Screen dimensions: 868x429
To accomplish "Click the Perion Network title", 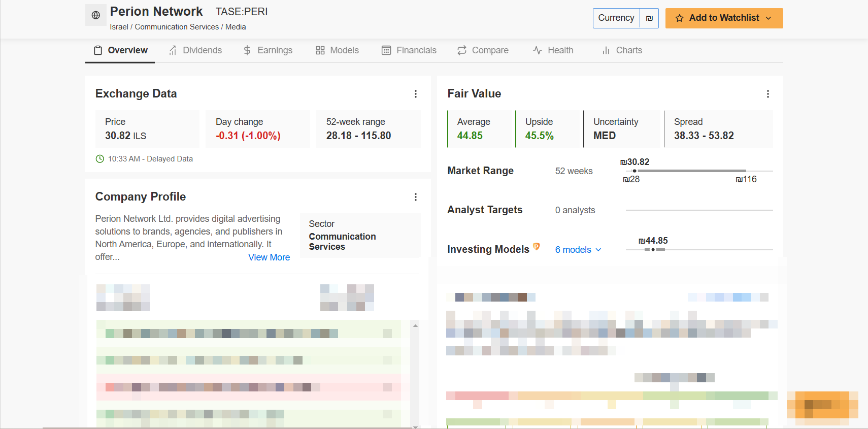I will point(156,12).
